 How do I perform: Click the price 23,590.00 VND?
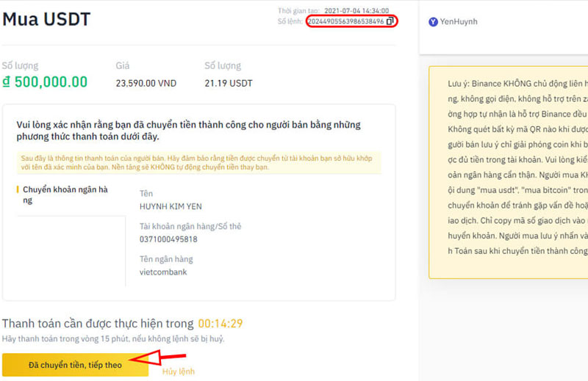pos(146,83)
